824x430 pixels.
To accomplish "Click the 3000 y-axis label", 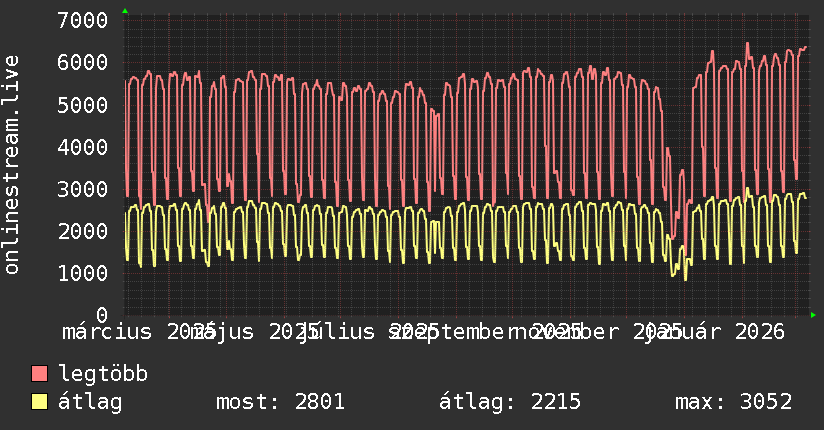I will point(83,189).
